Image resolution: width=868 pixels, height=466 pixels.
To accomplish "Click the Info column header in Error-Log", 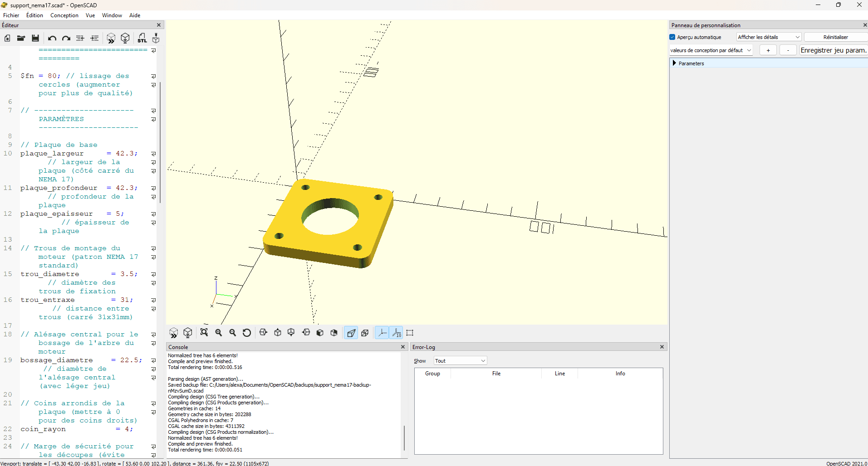I will [x=620, y=374].
